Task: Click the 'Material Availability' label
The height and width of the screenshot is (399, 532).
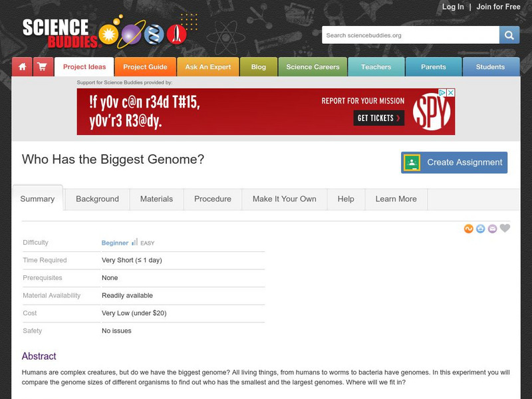Action: pyautogui.click(x=52, y=295)
